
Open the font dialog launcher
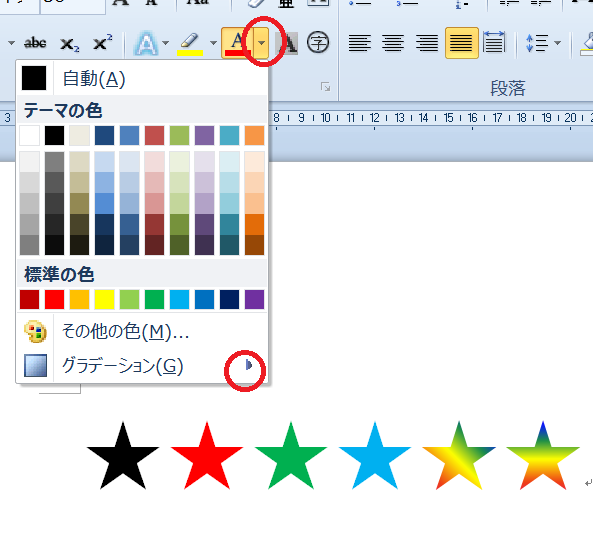[326, 87]
